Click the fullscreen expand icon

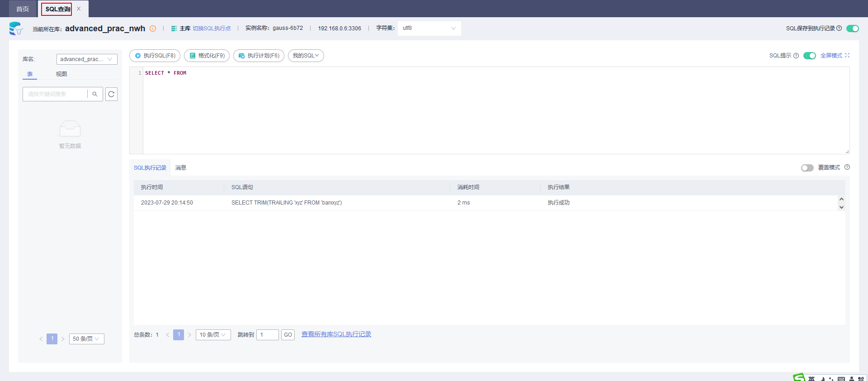(847, 55)
